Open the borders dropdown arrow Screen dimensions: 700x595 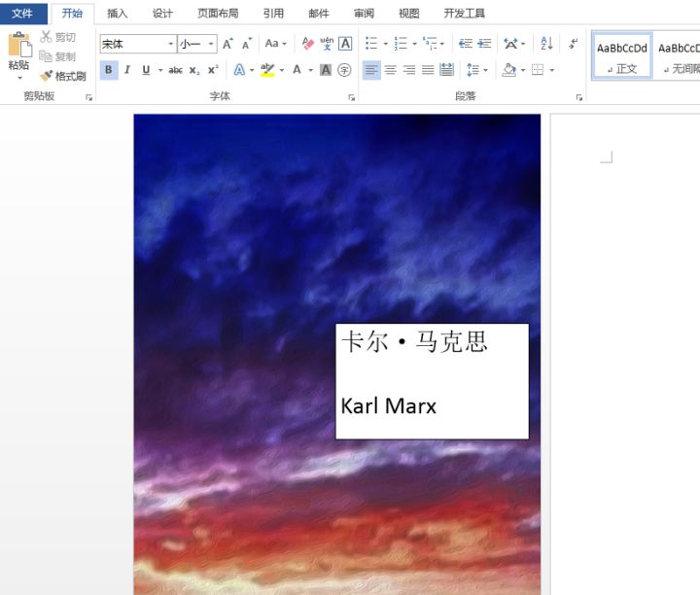coord(552,70)
